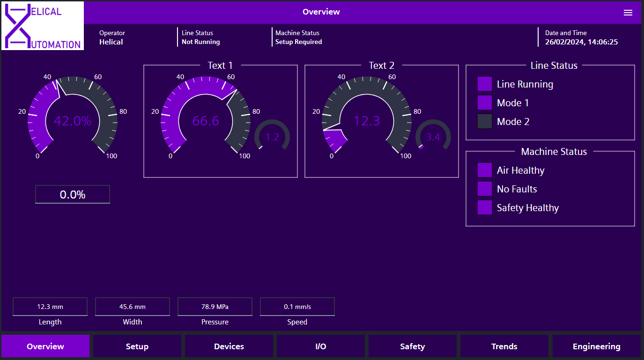This screenshot has width=644, height=360.
Task: Toggle the Line Running indicator
Action: pyautogui.click(x=485, y=84)
